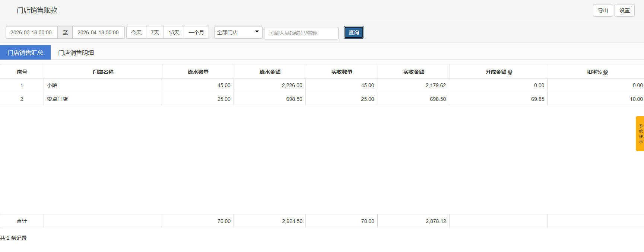Focus the 品项编码/名称 search input
Image resolution: width=644 pixels, height=252 pixels.
[301, 33]
